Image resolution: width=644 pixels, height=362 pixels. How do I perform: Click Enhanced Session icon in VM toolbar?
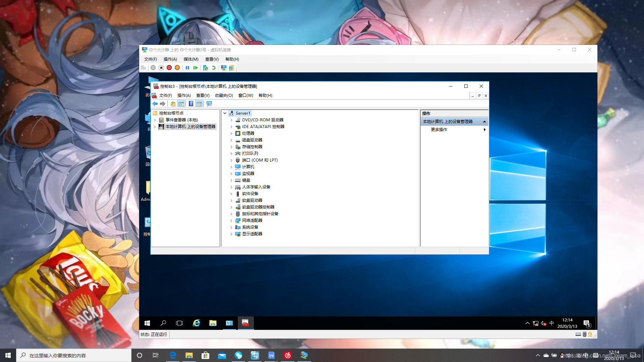224,68
